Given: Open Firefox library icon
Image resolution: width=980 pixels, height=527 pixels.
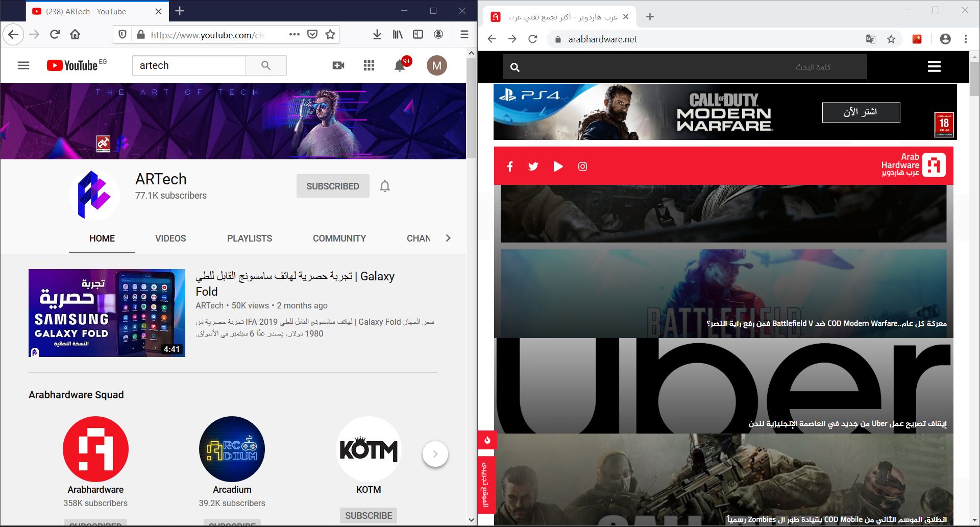Looking at the screenshot, I should point(398,35).
